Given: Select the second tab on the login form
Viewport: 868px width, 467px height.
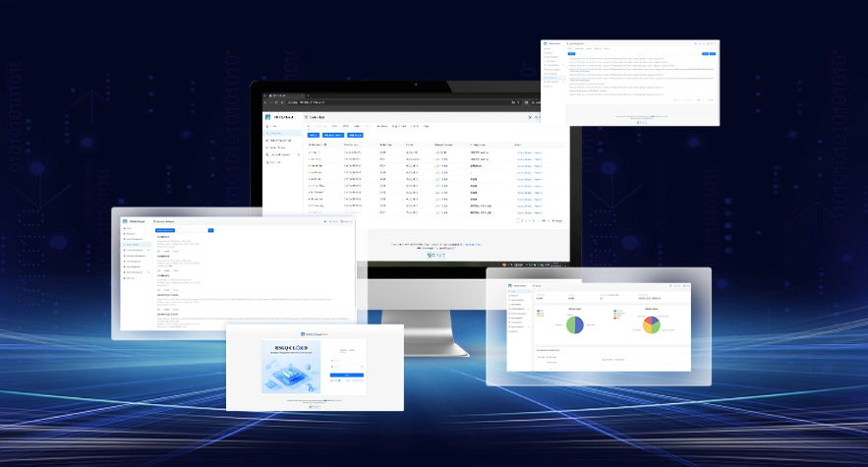Looking at the screenshot, I should point(354,349).
